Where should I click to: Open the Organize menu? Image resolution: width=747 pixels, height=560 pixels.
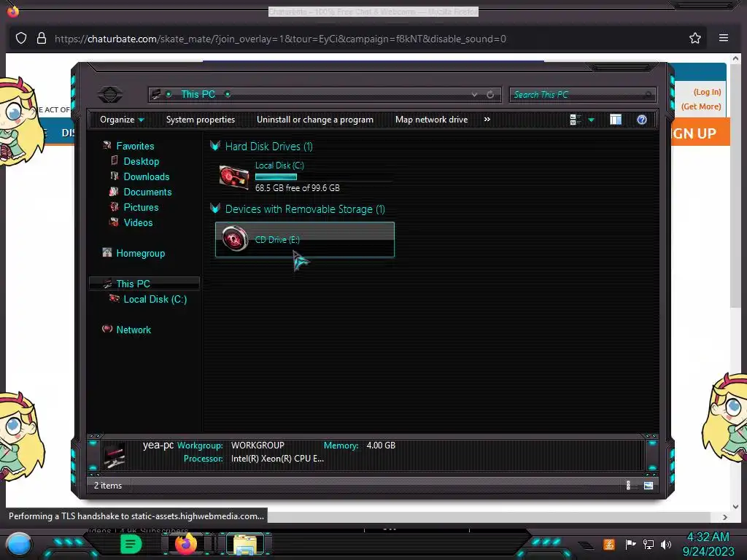tap(122, 120)
